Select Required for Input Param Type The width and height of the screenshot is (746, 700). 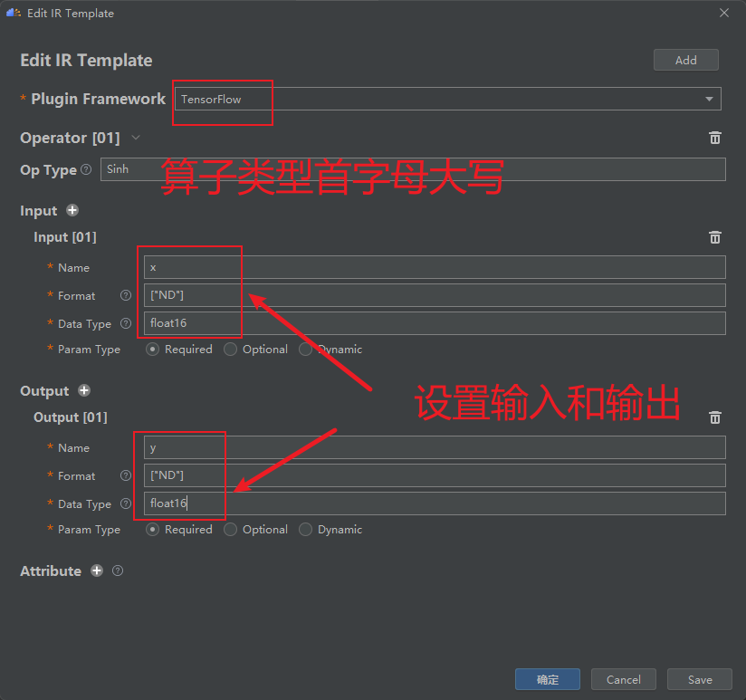[x=152, y=350]
